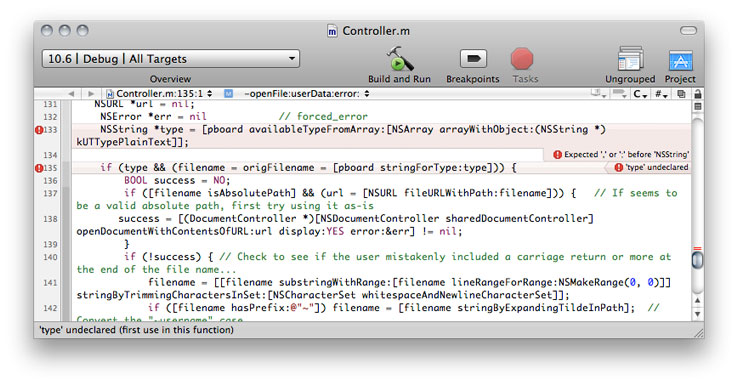This screenshot has height=385, width=738.
Task: Click line number 136 in the gutter
Action: point(50,181)
